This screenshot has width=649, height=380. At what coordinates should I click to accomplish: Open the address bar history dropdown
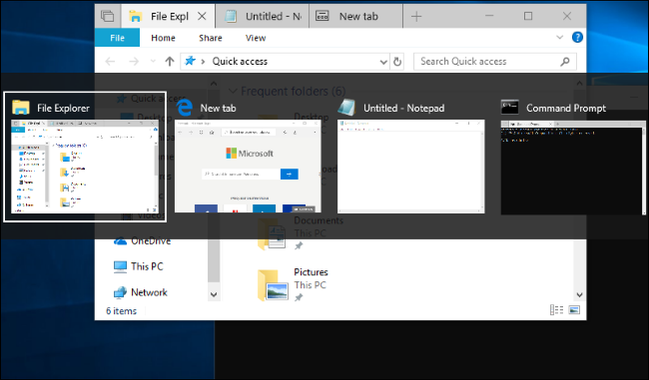pyautogui.click(x=383, y=62)
